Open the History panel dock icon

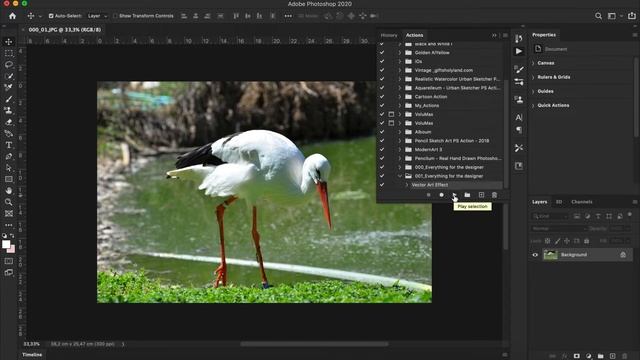519,39
